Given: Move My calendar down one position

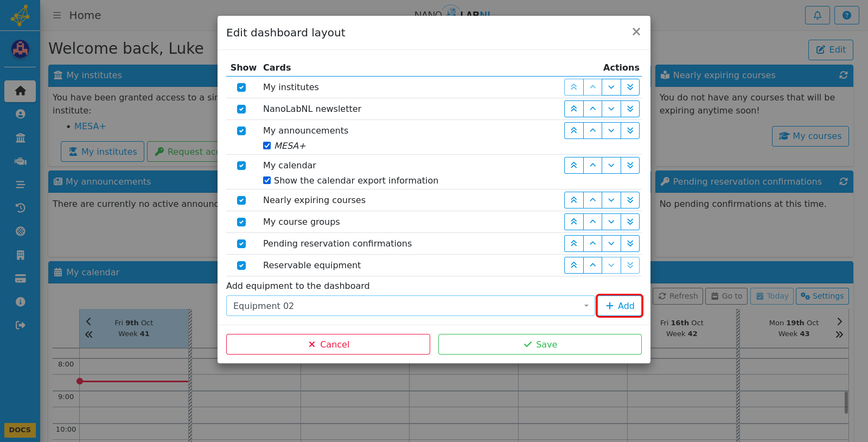Looking at the screenshot, I should click(x=611, y=165).
